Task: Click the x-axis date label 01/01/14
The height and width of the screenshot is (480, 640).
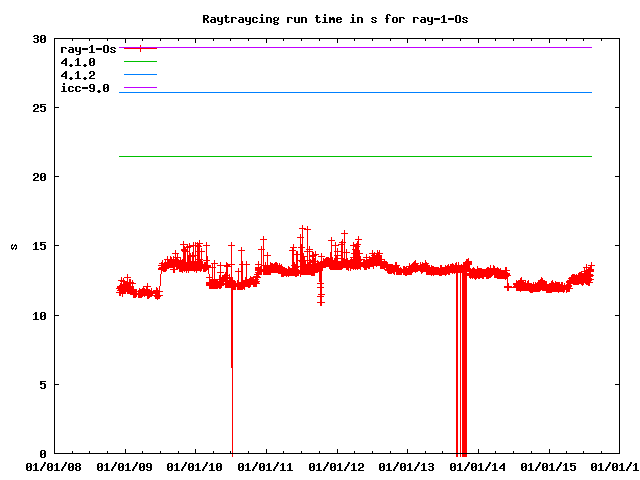Action: pos(480,466)
